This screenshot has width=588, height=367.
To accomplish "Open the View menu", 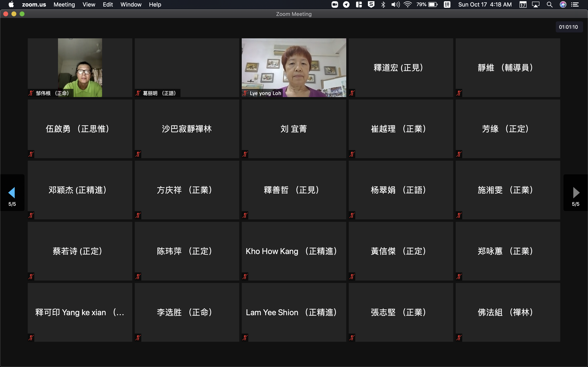I will (x=89, y=5).
